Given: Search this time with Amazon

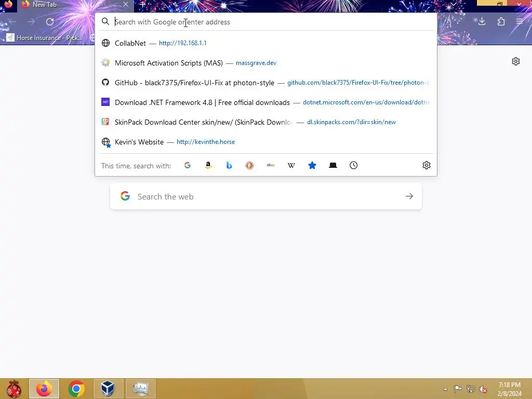Looking at the screenshot, I should [x=208, y=165].
